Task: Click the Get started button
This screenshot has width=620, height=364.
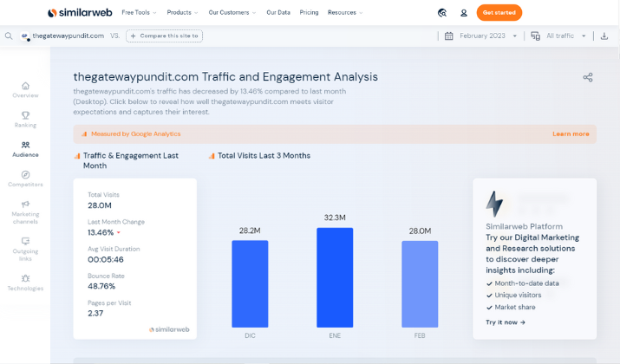Action: point(499,13)
